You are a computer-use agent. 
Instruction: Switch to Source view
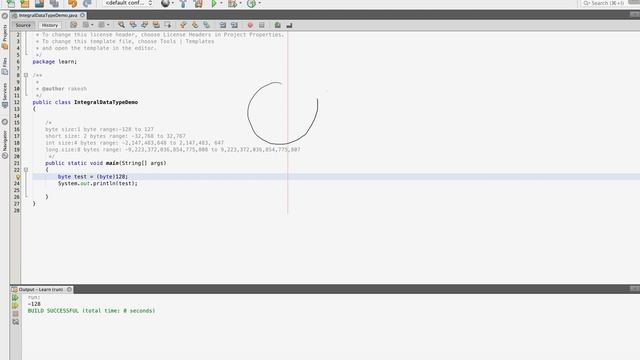(23, 25)
